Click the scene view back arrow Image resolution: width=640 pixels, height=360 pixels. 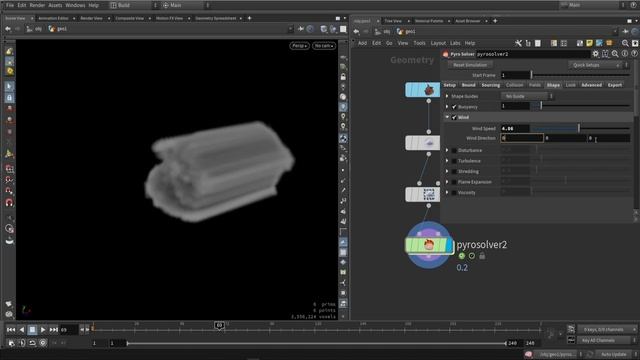8,29
